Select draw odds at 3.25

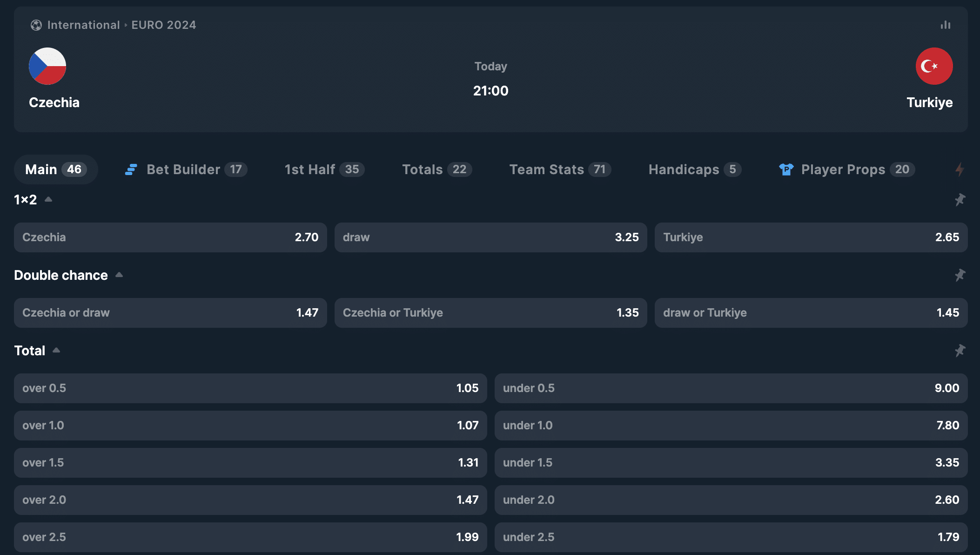coord(490,237)
